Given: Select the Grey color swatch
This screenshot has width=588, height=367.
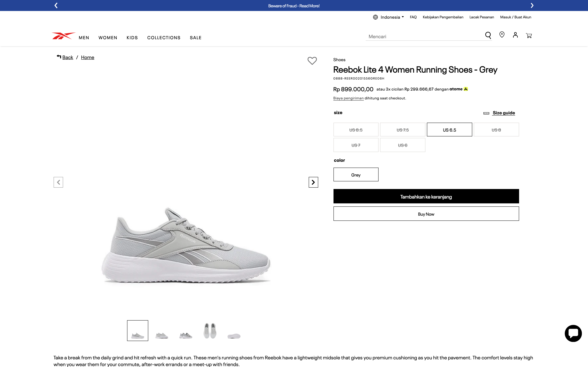Looking at the screenshot, I should (356, 174).
